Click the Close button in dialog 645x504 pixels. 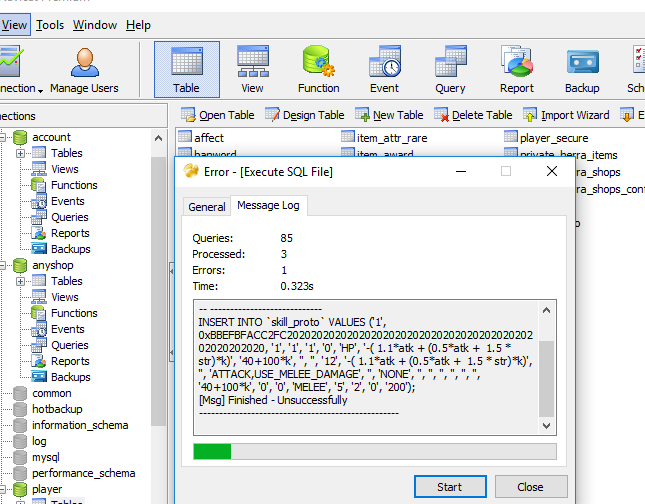click(x=531, y=487)
